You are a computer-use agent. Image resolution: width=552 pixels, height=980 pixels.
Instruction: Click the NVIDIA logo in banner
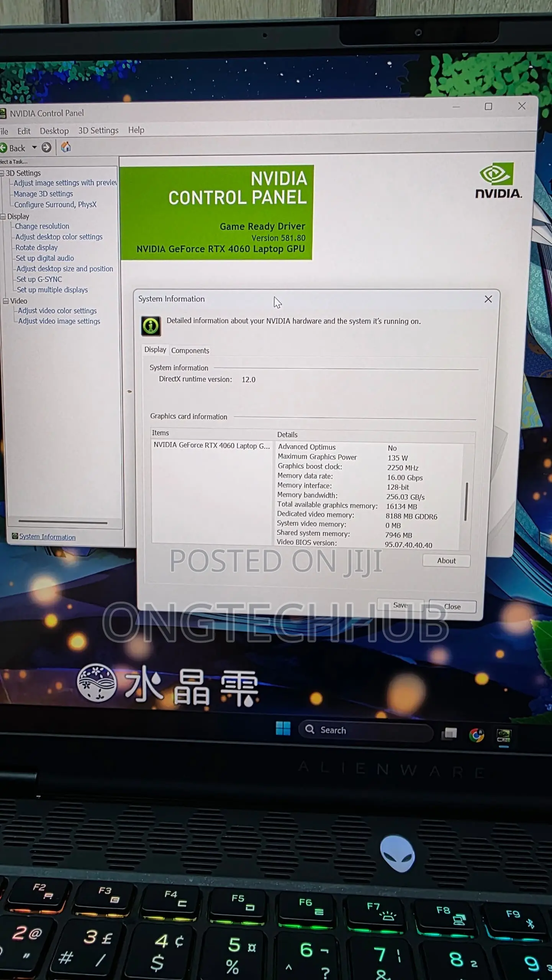click(498, 180)
